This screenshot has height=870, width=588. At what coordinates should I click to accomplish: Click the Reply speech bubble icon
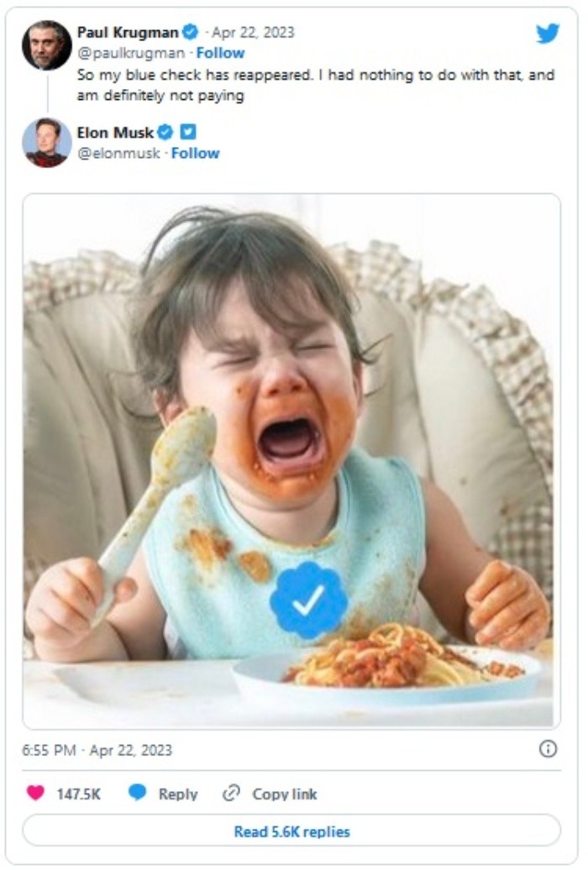[137, 793]
